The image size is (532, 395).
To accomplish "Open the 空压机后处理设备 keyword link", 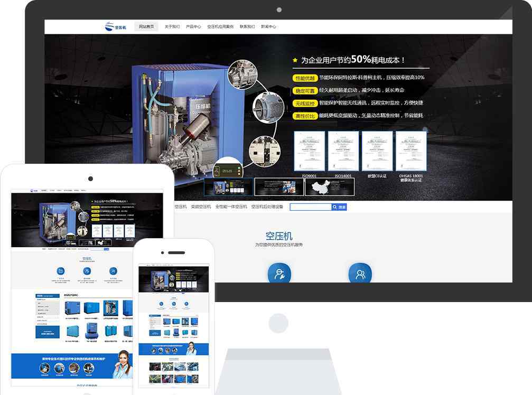I will [x=267, y=206].
